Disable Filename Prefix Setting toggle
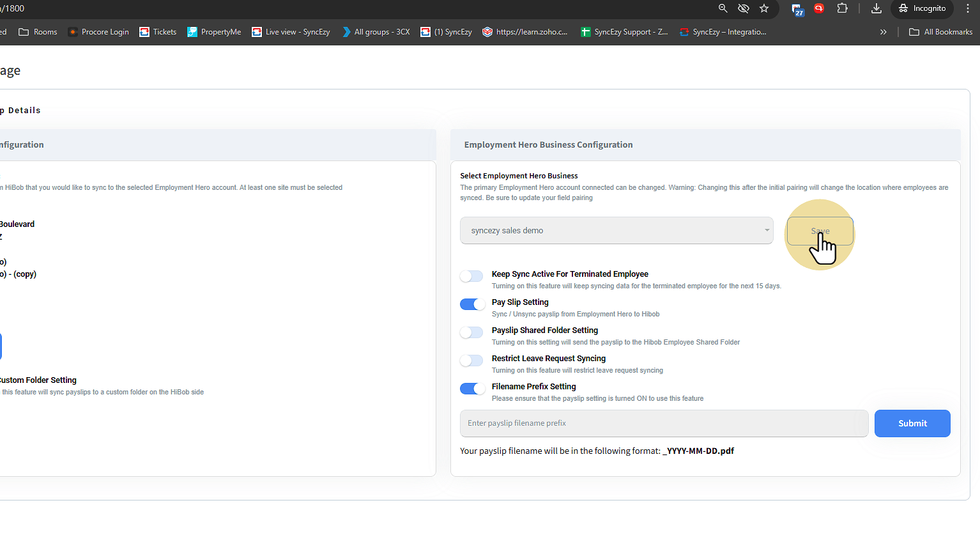Viewport: 980px width, 551px height. click(472, 389)
